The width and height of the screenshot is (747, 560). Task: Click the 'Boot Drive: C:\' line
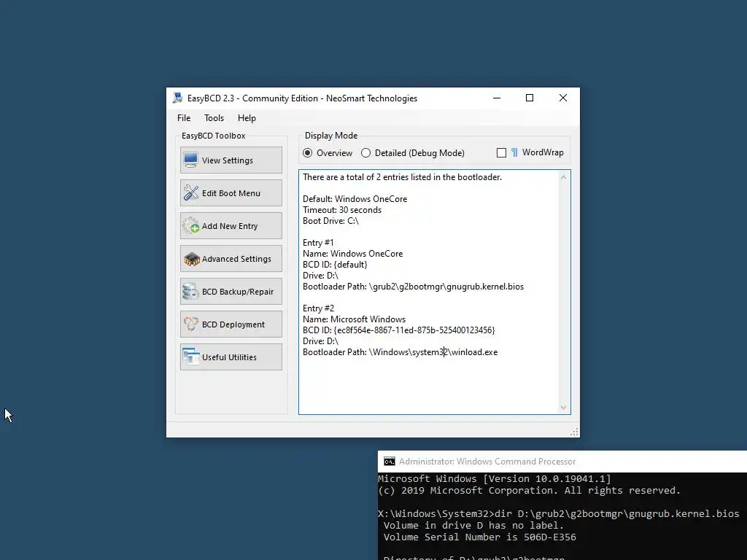(x=330, y=221)
